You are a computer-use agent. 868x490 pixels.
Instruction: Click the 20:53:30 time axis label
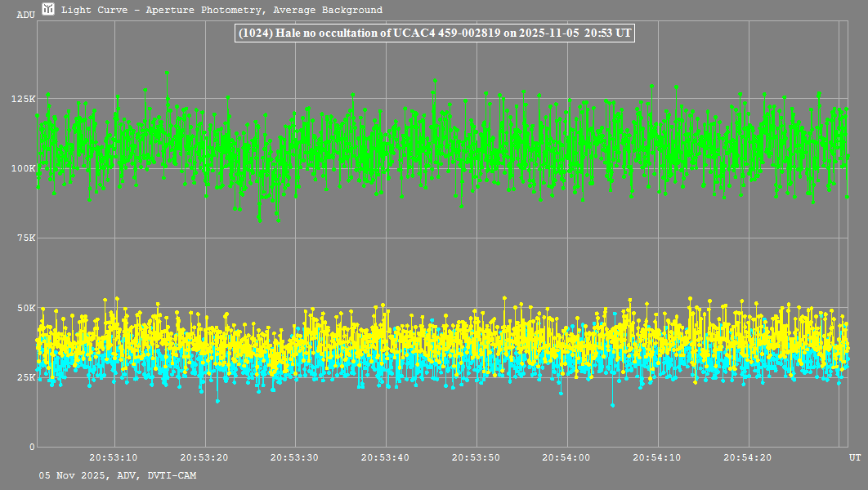(295, 458)
